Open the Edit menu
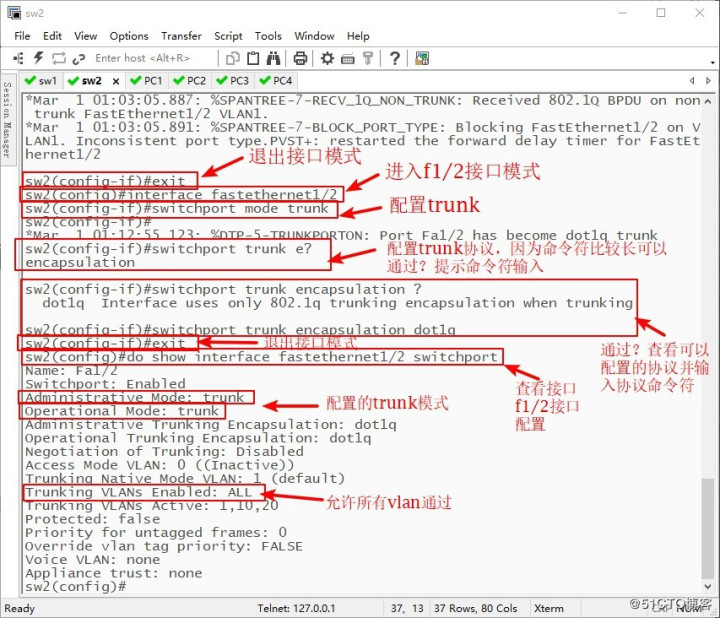The width and height of the screenshot is (720, 618). tap(52, 36)
